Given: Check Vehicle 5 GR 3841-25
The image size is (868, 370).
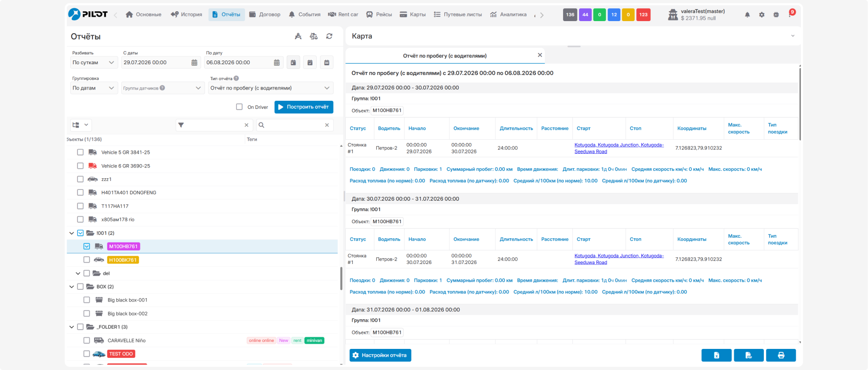Looking at the screenshot, I should point(80,152).
